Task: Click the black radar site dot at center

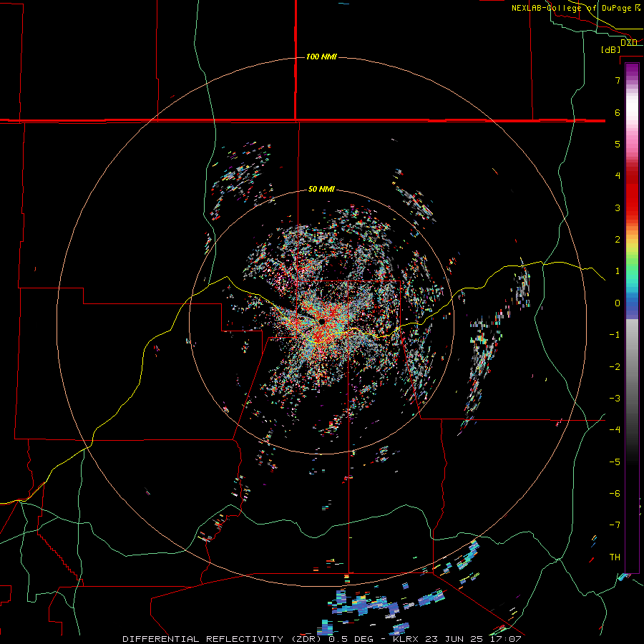Action: (321, 321)
